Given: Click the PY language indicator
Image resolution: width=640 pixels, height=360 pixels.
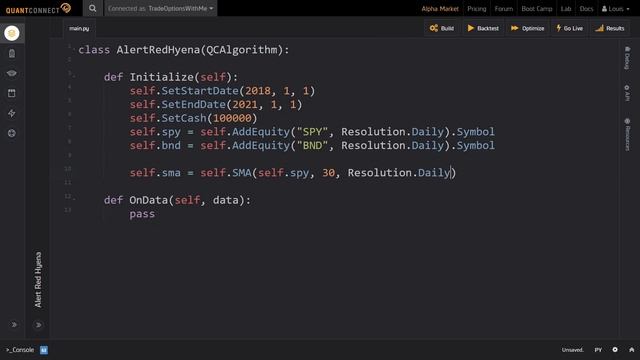Looking at the screenshot, I should pyautogui.click(x=598, y=350).
